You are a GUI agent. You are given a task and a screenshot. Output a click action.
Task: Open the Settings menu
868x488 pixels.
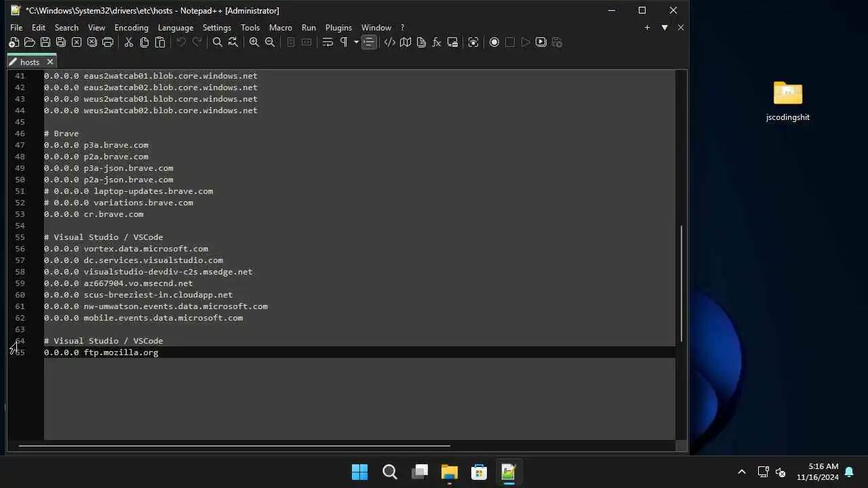(x=217, y=28)
